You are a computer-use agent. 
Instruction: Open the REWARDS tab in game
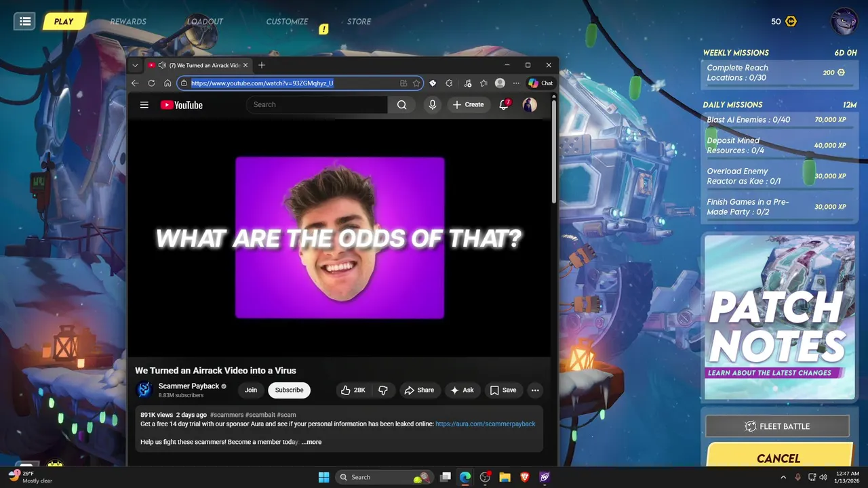click(128, 22)
